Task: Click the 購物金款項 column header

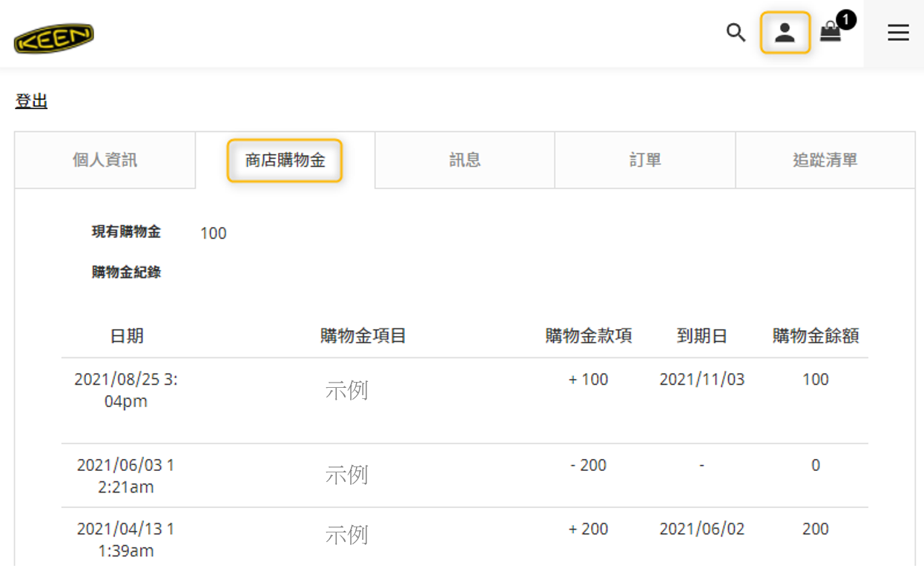Action: pos(588,336)
